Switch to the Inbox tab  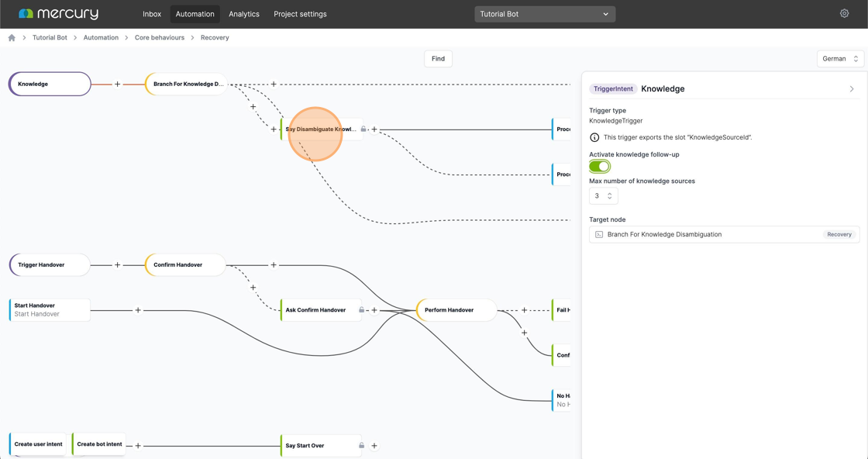(x=152, y=13)
